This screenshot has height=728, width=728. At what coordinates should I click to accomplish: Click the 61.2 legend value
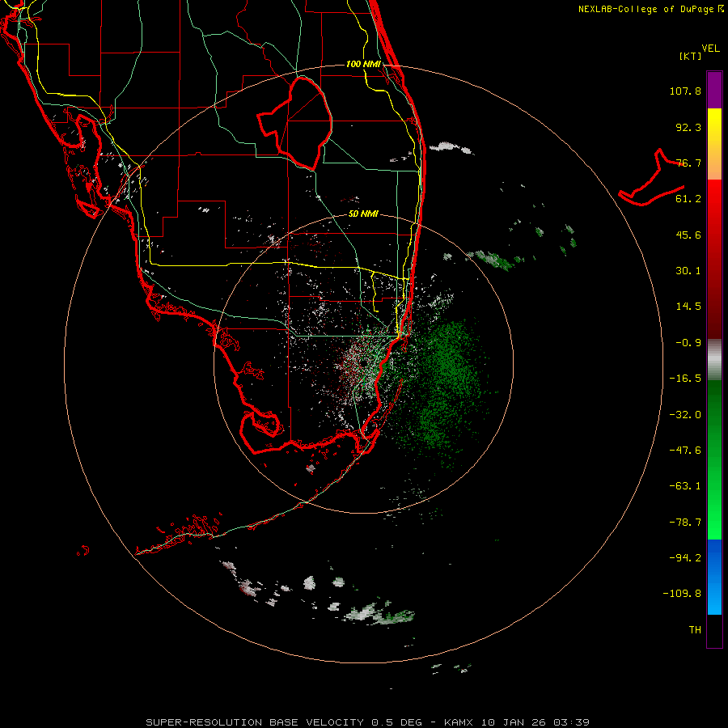tap(688, 199)
